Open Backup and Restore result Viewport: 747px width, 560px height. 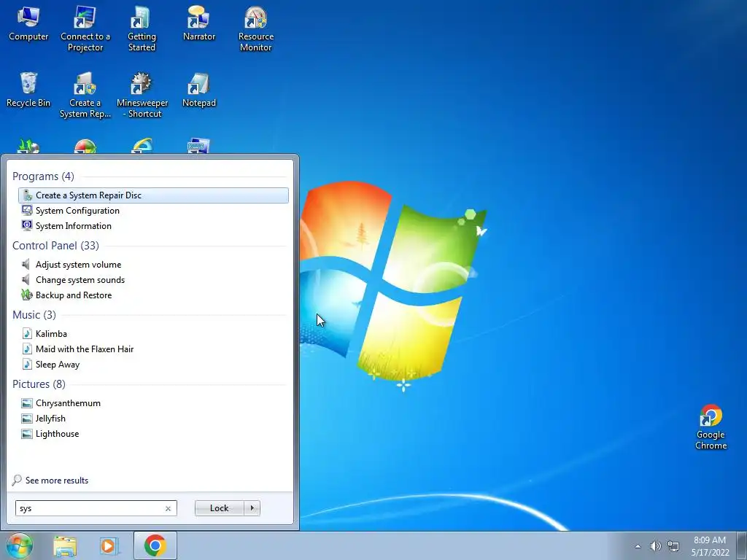point(153,295)
